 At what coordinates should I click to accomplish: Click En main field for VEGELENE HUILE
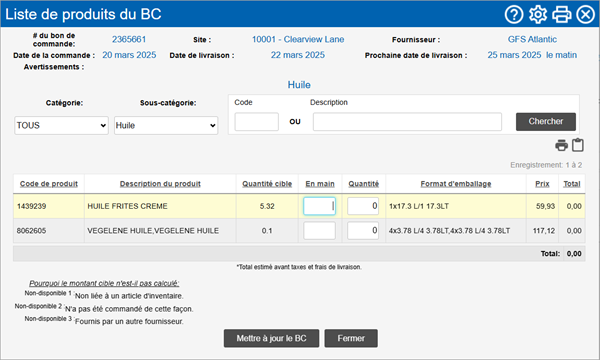[320, 231]
